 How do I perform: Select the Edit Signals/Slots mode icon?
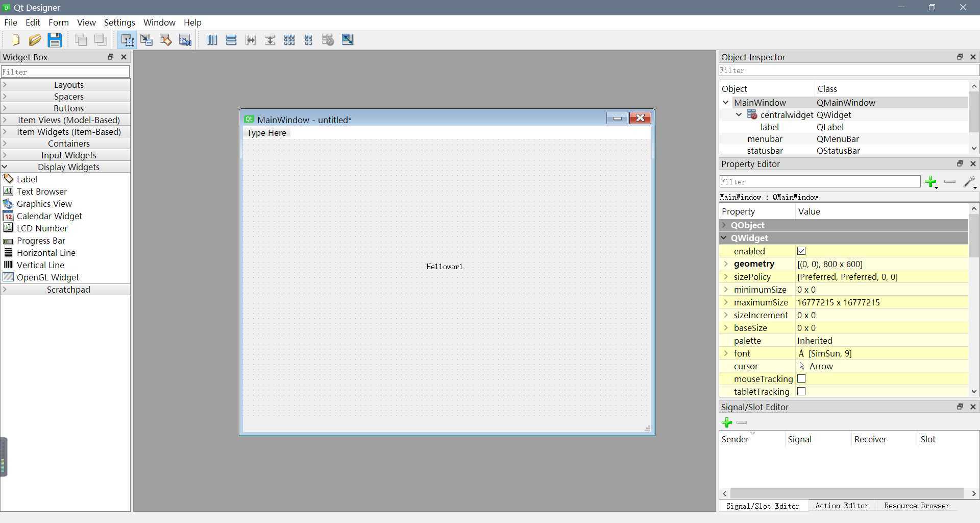[146, 40]
